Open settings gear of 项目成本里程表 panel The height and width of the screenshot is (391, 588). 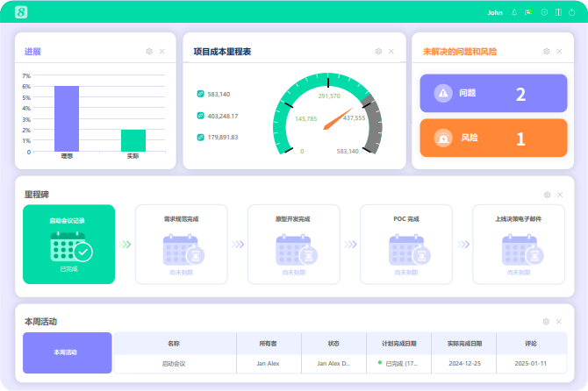point(378,52)
